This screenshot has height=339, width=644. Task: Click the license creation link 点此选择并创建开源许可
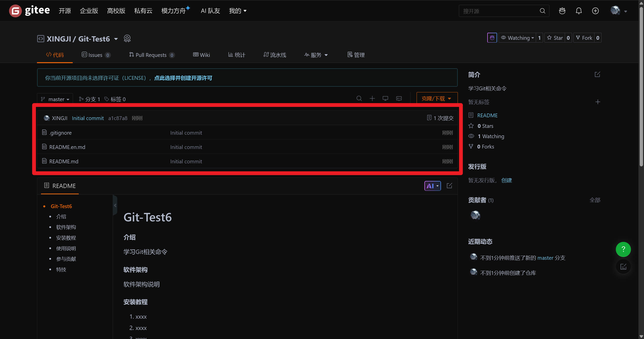[x=183, y=78]
